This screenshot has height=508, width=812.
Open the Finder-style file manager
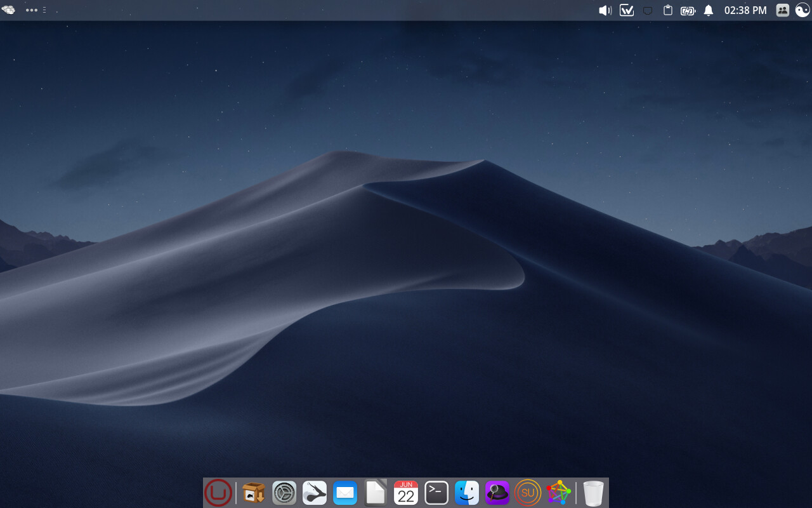(x=466, y=492)
